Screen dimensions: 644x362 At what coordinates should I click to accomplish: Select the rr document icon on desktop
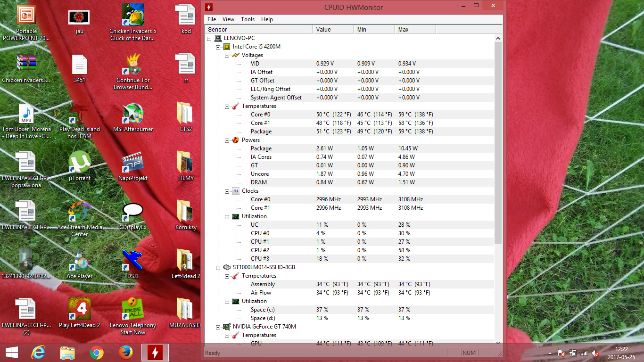(x=186, y=69)
